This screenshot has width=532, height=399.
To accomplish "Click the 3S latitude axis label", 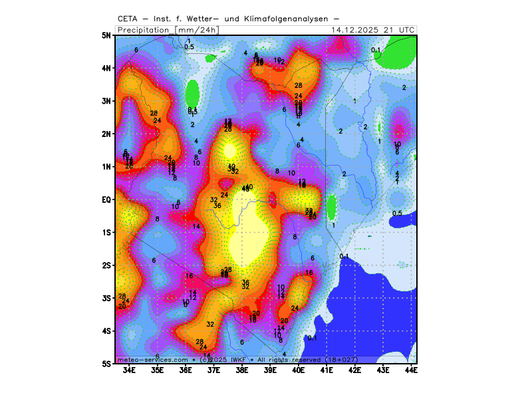I will point(105,298).
